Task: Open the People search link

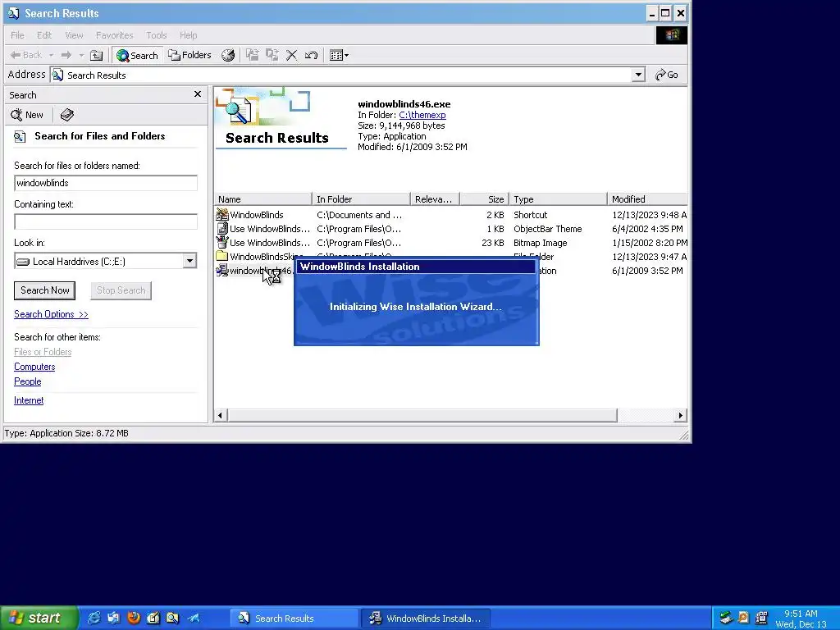Action: click(x=27, y=381)
